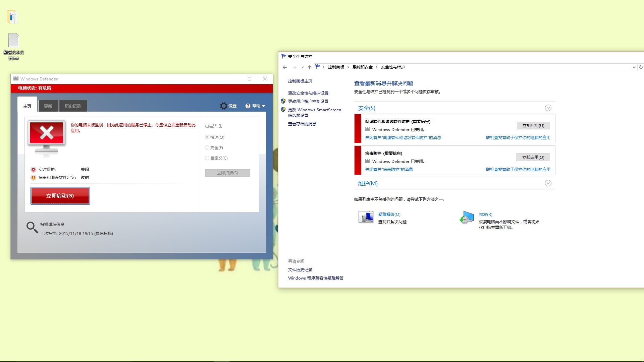Open the address bar history dropdown

pos(634,67)
